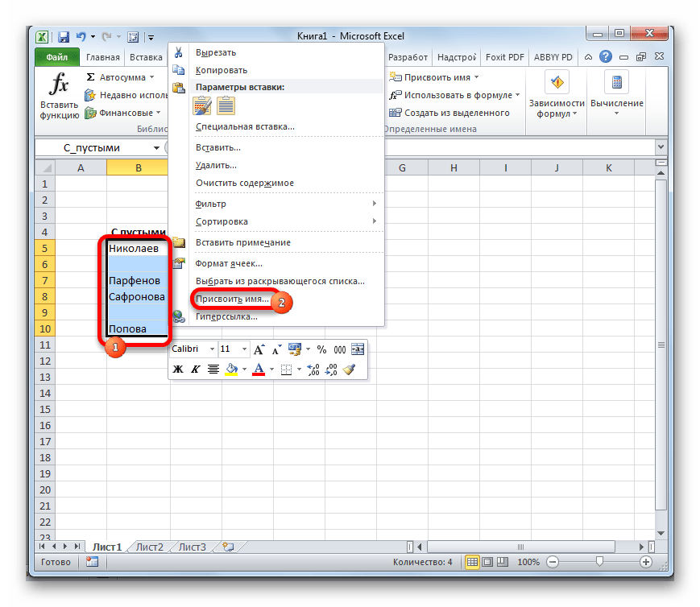Click the zoom slider handle in status bar
The image size is (700, 607).
click(x=599, y=562)
